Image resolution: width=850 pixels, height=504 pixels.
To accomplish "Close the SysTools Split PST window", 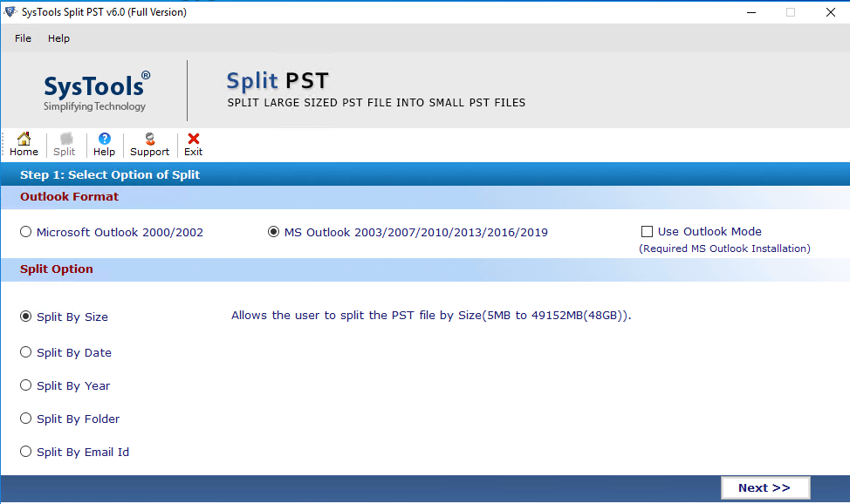I will (829, 12).
